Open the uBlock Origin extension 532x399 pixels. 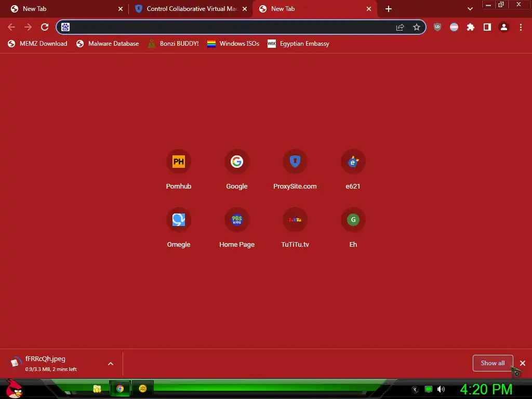click(437, 27)
